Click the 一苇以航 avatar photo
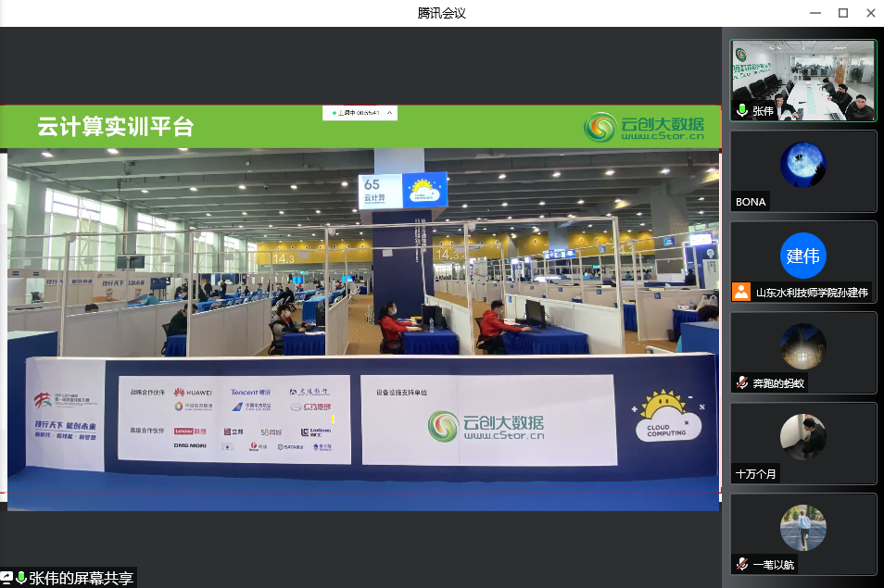 coord(802,528)
